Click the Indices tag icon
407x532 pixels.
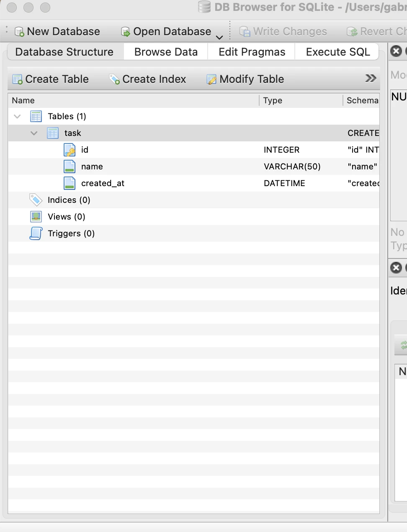click(36, 200)
